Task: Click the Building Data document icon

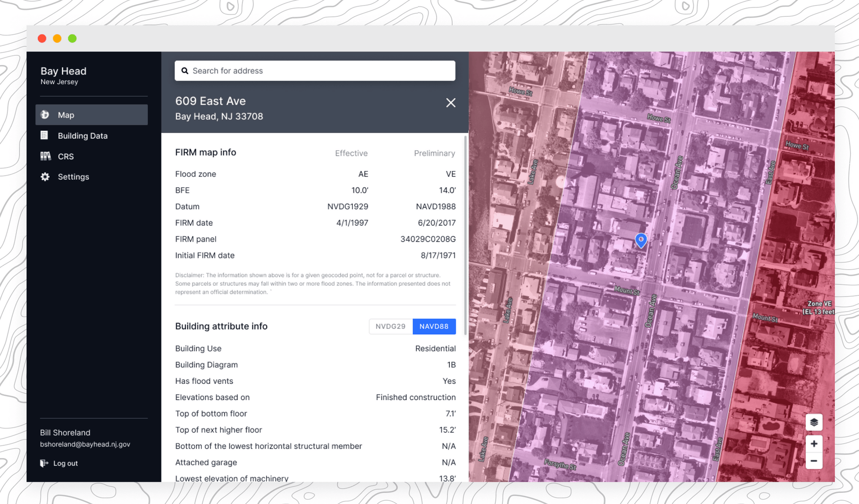Action: tap(44, 135)
